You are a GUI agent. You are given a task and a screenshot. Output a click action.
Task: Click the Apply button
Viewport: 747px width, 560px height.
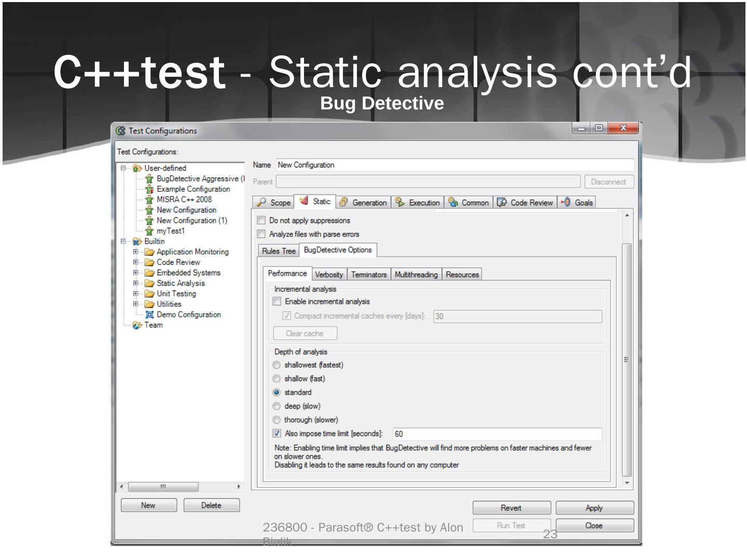tap(594, 508)
